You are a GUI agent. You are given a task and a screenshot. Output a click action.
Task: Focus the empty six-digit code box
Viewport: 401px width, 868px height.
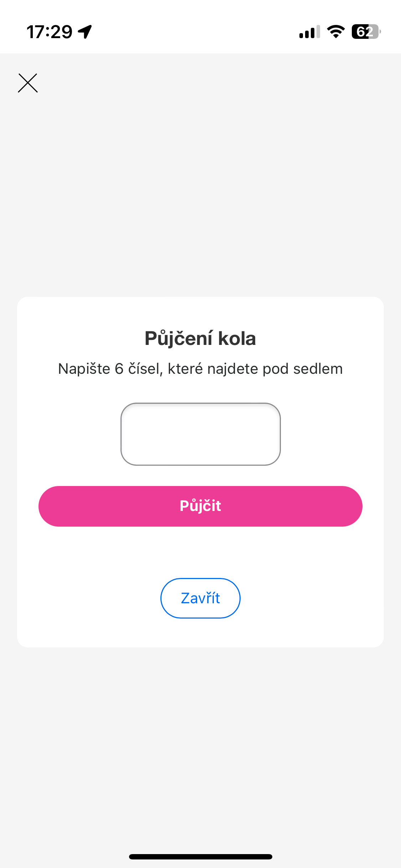coord(200,434)
